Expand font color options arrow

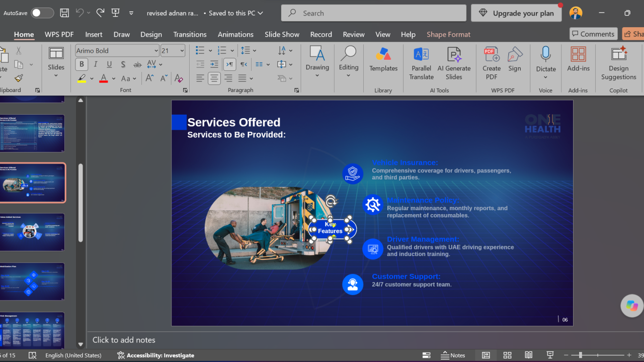[114, 78]
